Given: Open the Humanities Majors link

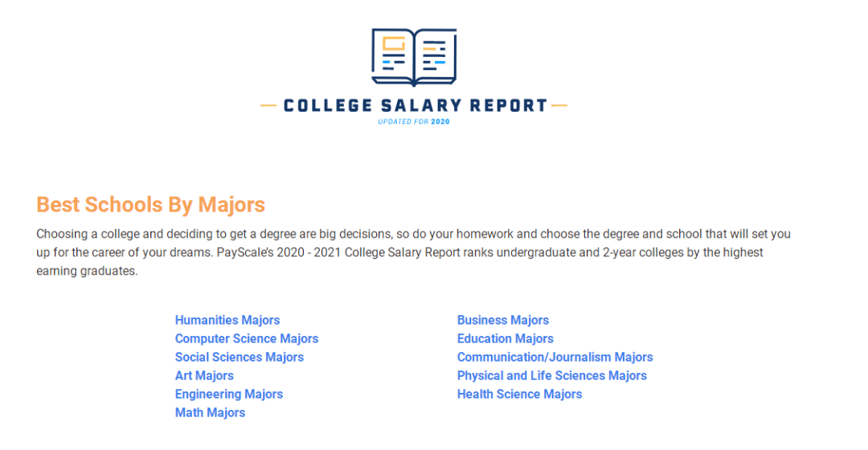Looking at the screenshot, I should 227,320.
